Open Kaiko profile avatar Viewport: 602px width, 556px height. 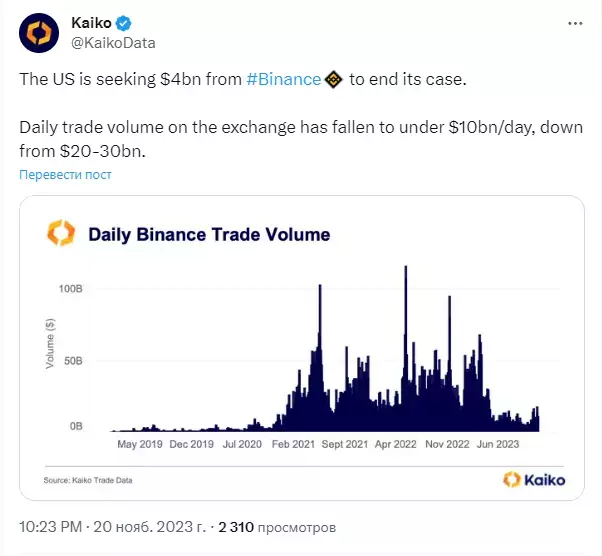click(39, 33)
